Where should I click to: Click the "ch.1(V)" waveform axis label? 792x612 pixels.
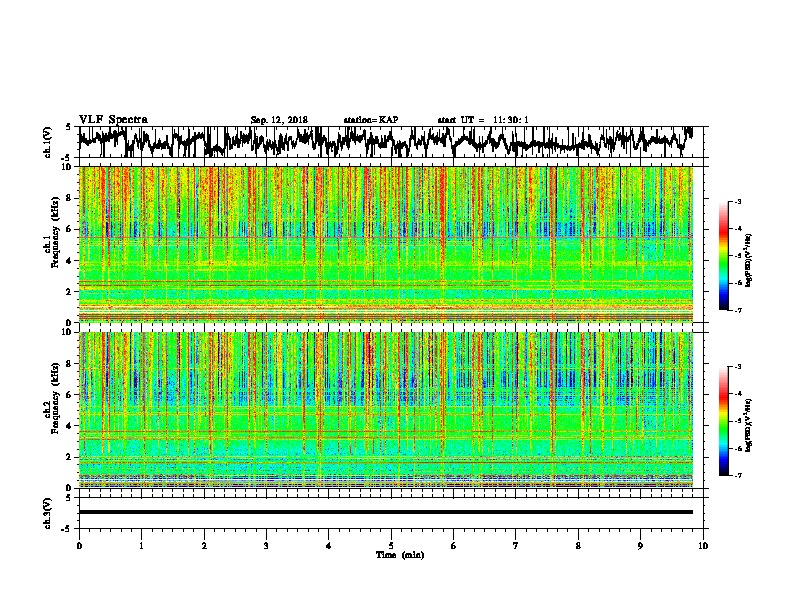coord(48,142)
